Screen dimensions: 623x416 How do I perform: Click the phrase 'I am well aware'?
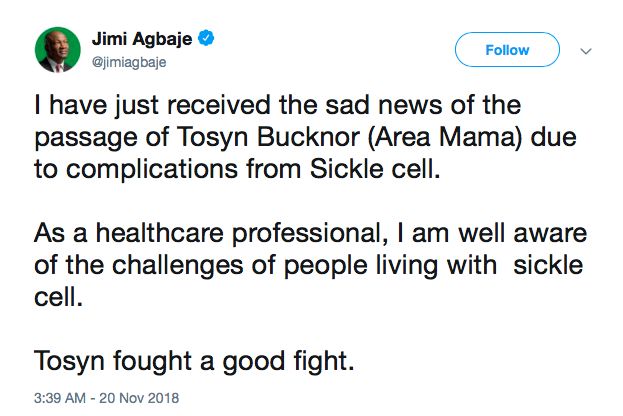click(492, 233)
